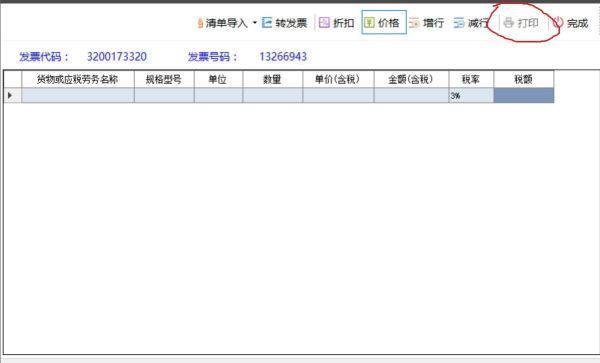Click the 转发票 toolbar button
The width and height of the screenshot is (600, 363).
click(x=285, y=23)
